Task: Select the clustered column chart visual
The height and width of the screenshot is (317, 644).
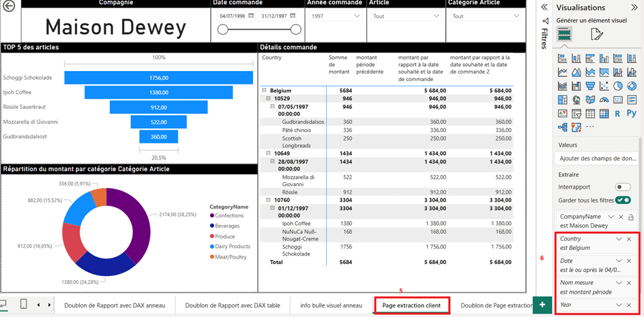Action: 604,59
